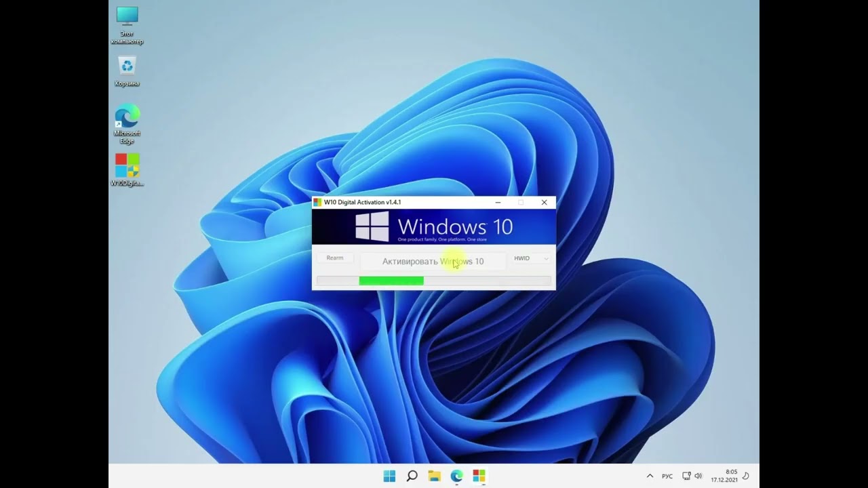This screenshot has width=868, height=488.
Task: Change the РУС input language
Action: click(667, 476)
